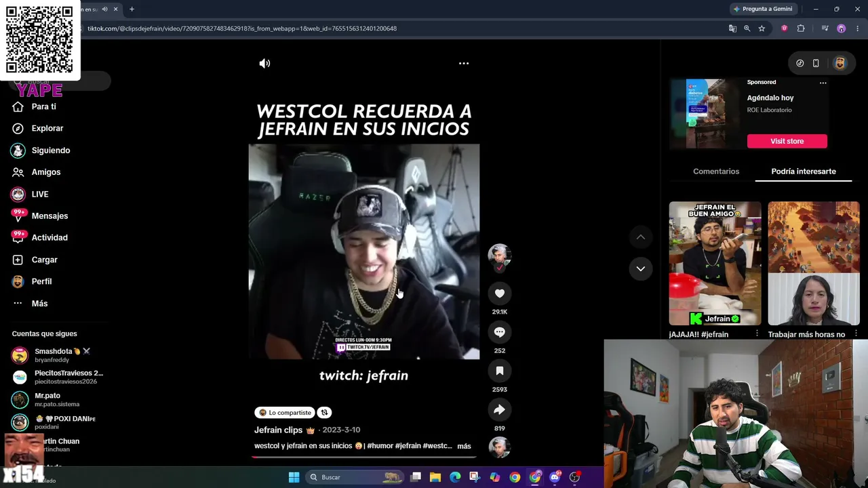The image size is (868, 488).
Task: Click the translate page icon in address bar
Action: tap(732, 28)
